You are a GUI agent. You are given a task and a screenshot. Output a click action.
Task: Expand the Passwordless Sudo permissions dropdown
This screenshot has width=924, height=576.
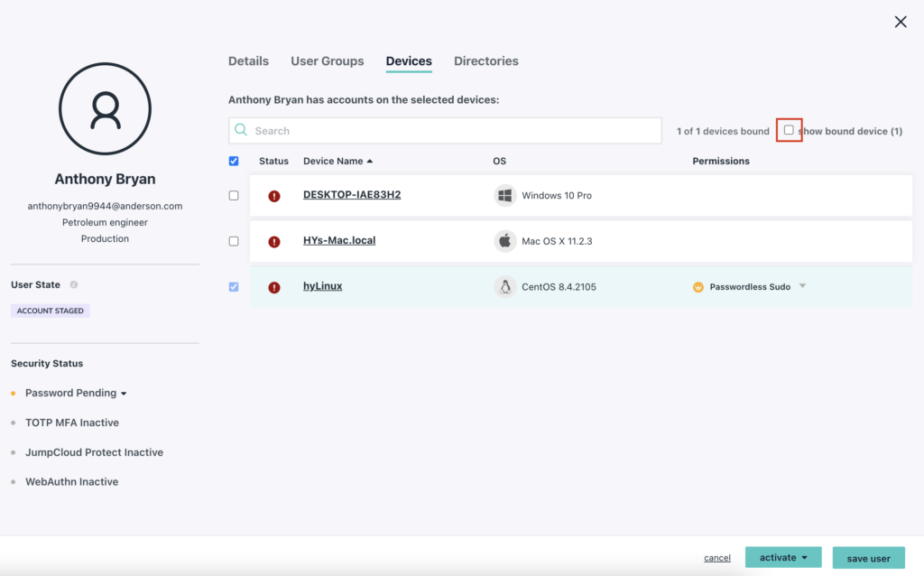click(x=802, y=286)
